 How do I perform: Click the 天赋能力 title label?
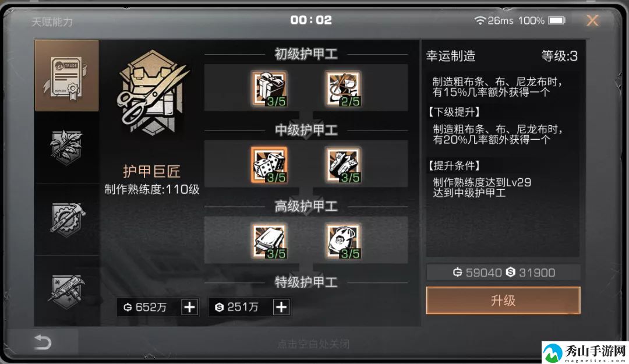(x=52, y=22)
